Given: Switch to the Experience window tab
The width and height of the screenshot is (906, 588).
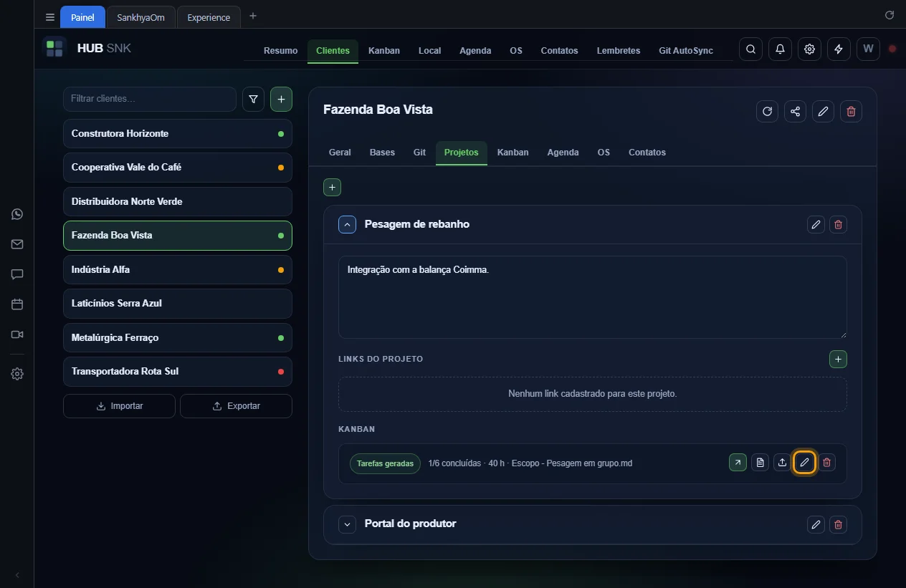Looking at the screenshot, I should click(x=209, y=17).
